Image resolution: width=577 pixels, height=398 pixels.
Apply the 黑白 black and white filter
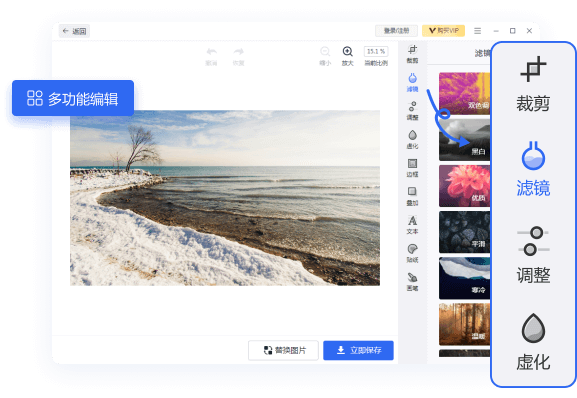464,140
